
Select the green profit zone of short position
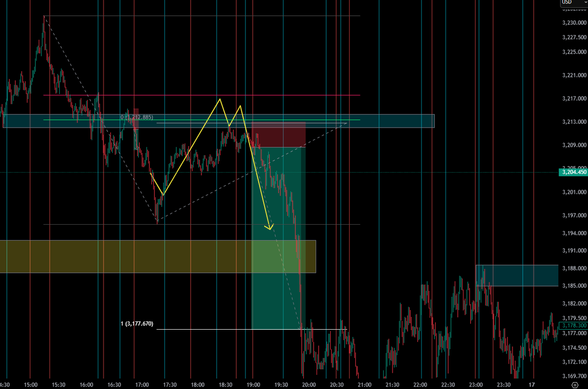point(278,238)
